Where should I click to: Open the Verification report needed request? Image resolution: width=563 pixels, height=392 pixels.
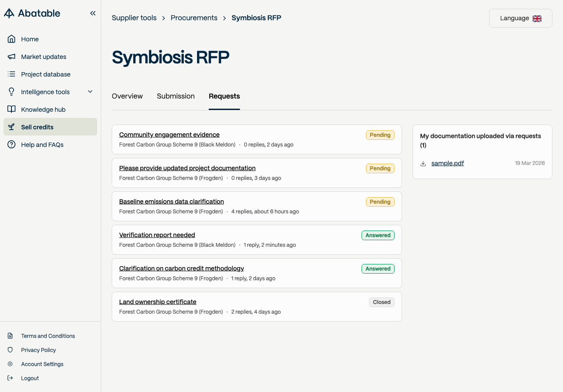pos(157,235)
